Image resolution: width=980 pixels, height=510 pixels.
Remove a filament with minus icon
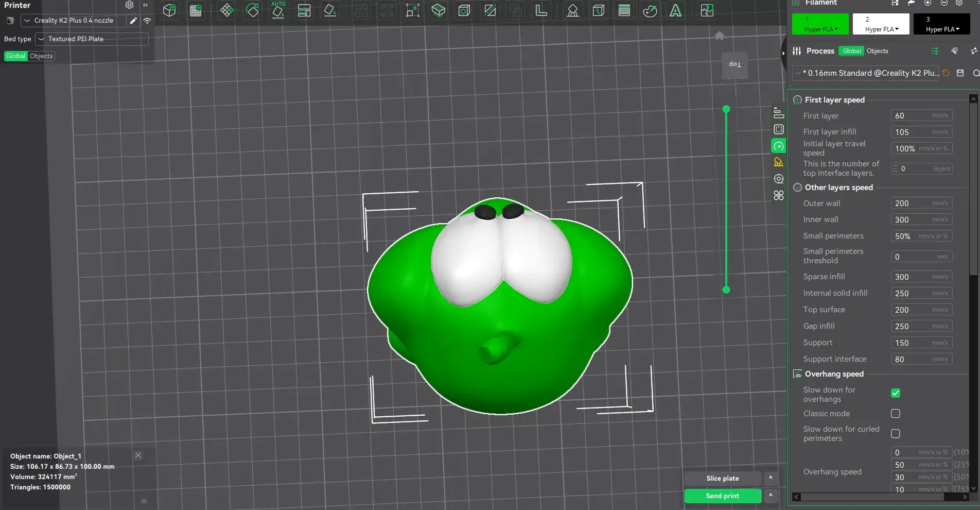pyautogui.click(x=944, y=3)
